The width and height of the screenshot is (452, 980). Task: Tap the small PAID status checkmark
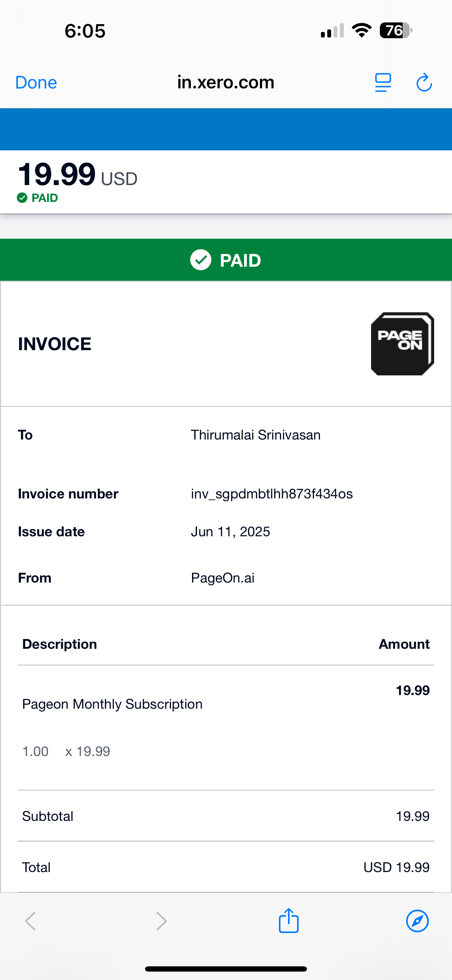22,198
